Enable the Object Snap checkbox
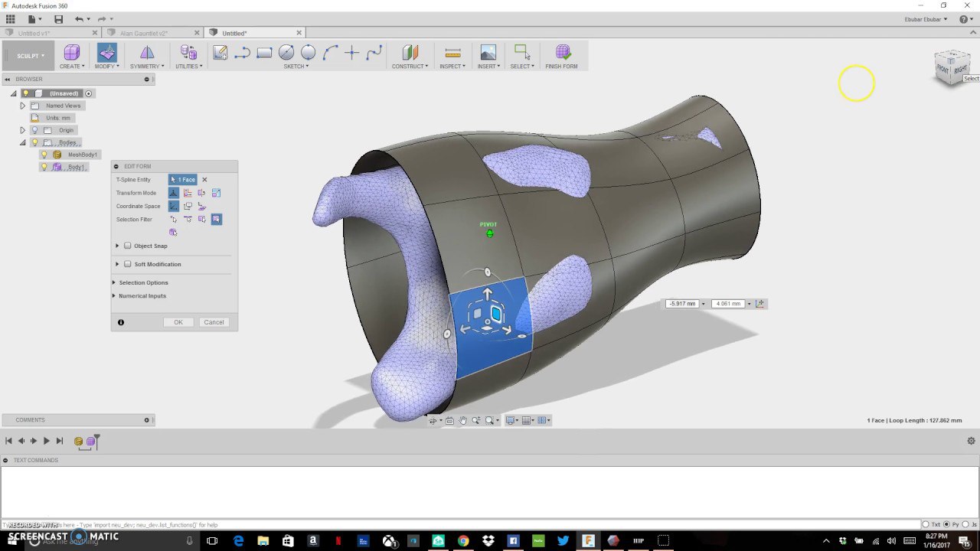Viewport: 980px width, 551px height. [128, 246]
